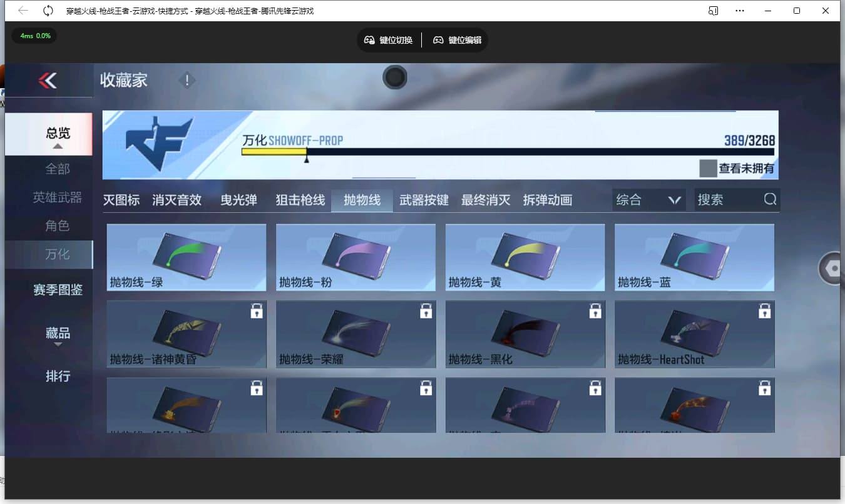This screenshot has height=504, width=845.
Task: Click the search magnifier icon
Action: coord(769,199)
